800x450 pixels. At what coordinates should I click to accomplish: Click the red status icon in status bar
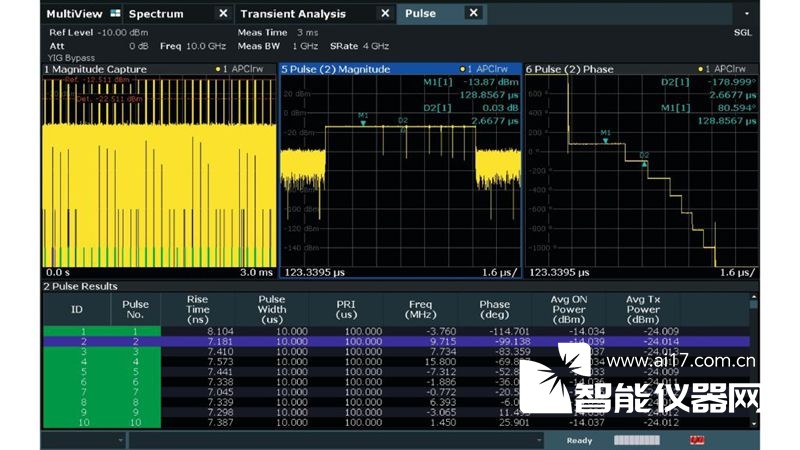click(x=697, y=440)
